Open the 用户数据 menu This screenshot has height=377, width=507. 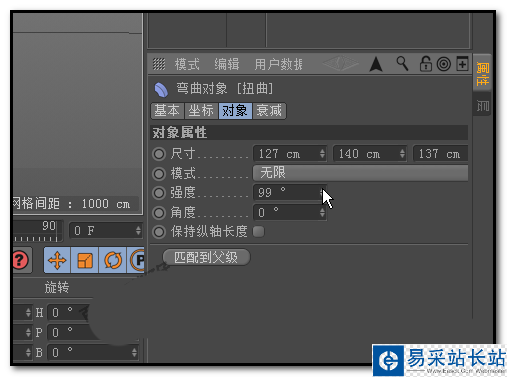(278, 64)
